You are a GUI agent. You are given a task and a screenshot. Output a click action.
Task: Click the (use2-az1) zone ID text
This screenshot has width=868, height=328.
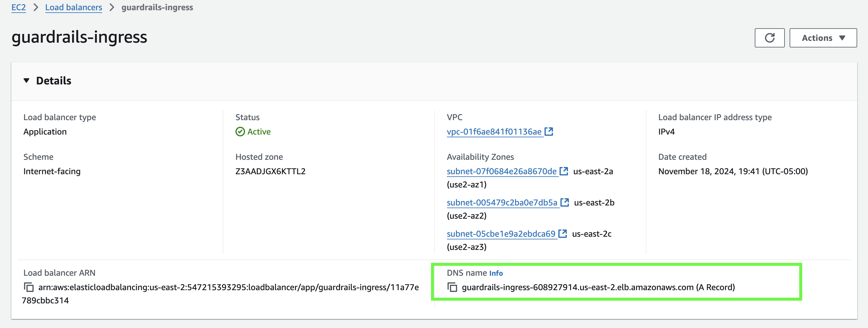pyautogui.click(x=467, y=185)
